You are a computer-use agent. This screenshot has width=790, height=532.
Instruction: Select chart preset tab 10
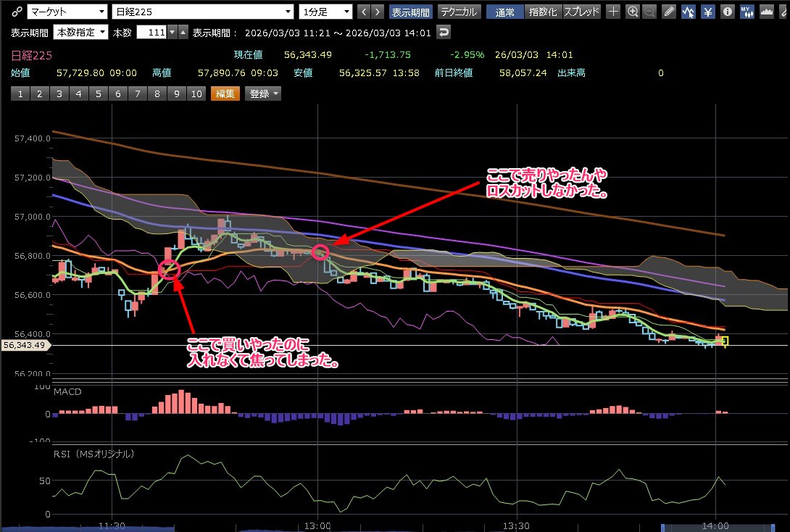pos(196,93)
